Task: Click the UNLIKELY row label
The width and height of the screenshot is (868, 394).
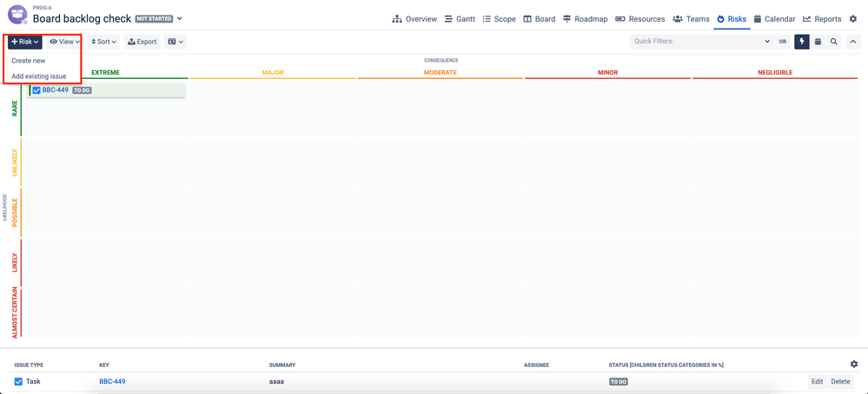Action: [15, 162]
